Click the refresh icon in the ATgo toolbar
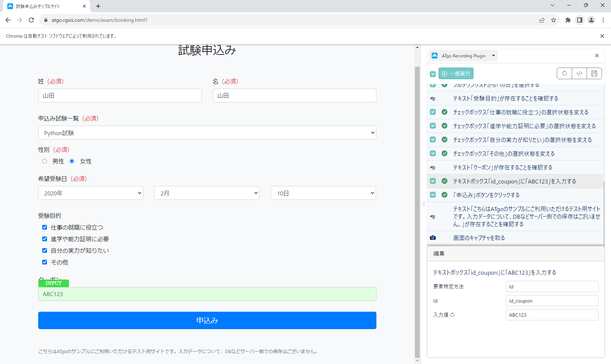This screenshot has height=364, width=611. point(564,73)
